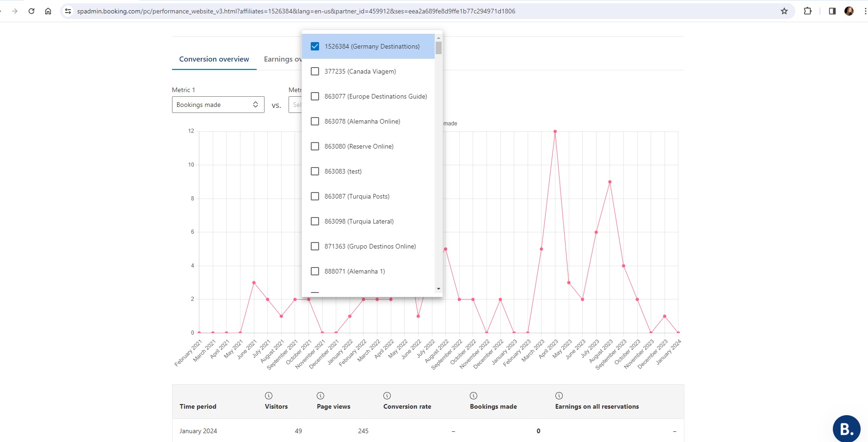Select the 863077 (Europe Destinations Guide) label
The width and height of the screenshot is (868, 442).
(376, 96)
